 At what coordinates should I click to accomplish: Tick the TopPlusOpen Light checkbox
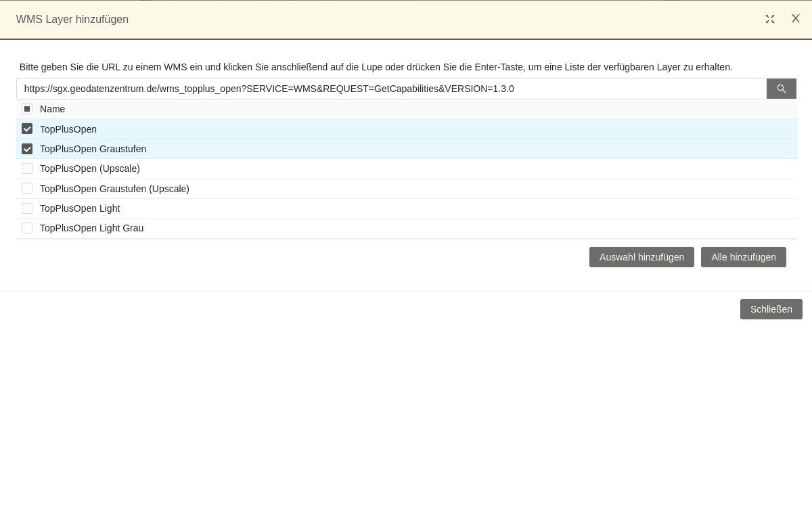27,208
